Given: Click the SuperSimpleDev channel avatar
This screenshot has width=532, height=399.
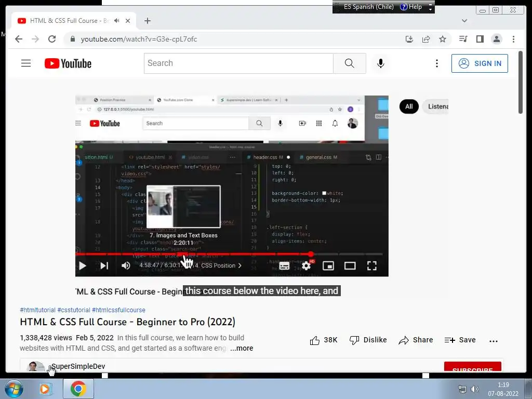Looking at the screenshot, I should [x=35, y=366].
